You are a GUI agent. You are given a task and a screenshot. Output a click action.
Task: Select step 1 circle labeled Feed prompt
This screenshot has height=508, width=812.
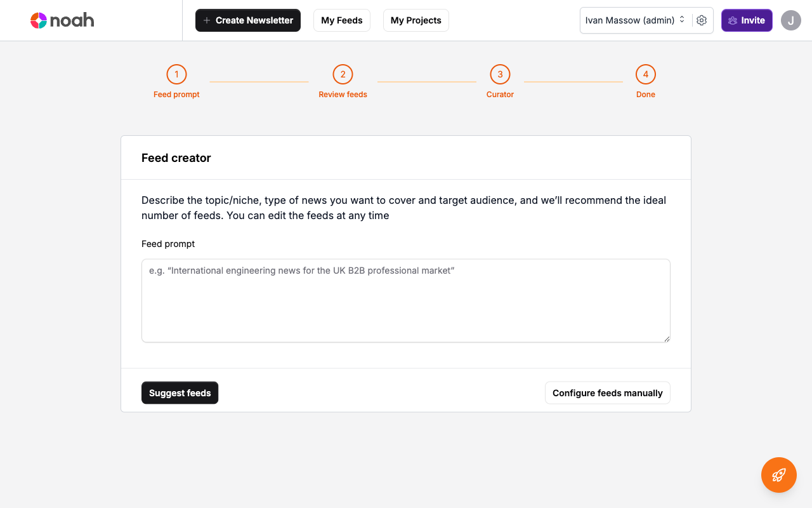coord(176,74)
